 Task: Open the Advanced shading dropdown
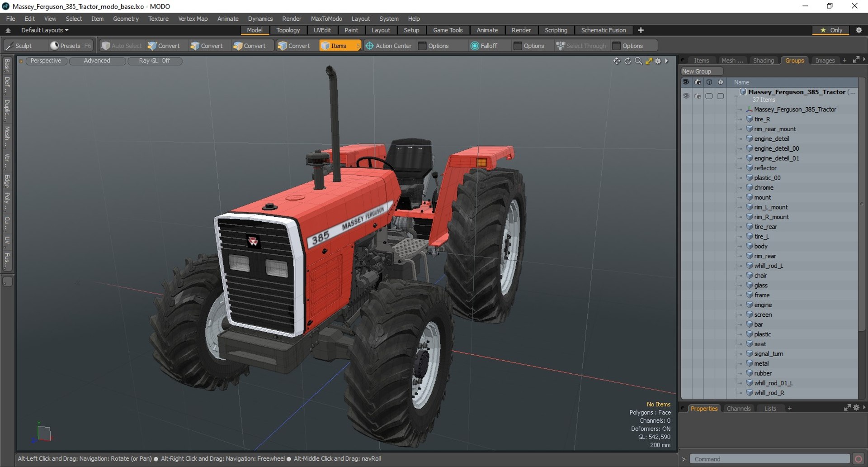click(97, 61)
